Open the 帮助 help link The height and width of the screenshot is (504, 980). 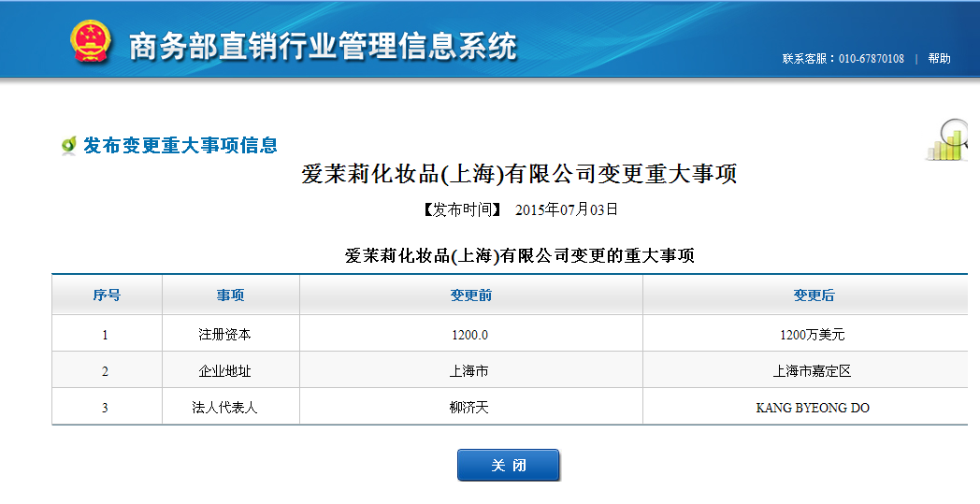[x=939, y=59]
